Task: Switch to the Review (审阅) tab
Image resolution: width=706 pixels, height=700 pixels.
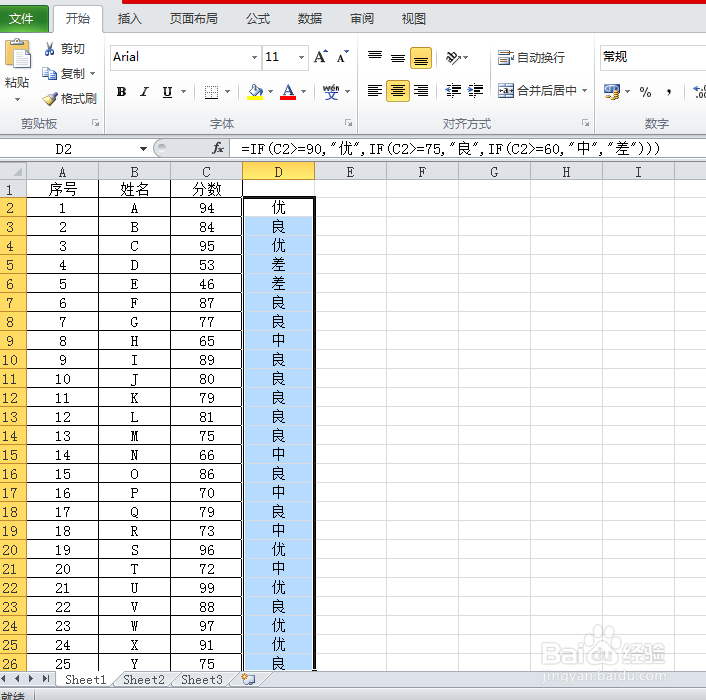Action: coord(362,19)
